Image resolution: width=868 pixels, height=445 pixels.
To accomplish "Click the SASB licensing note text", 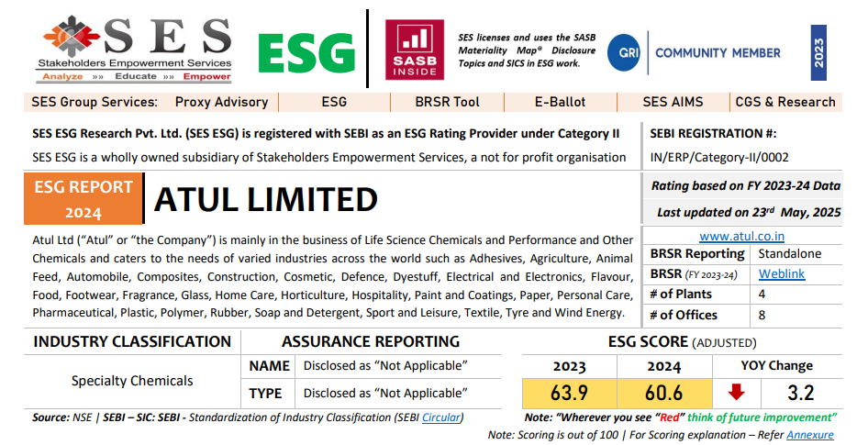I will click(527, 50).
